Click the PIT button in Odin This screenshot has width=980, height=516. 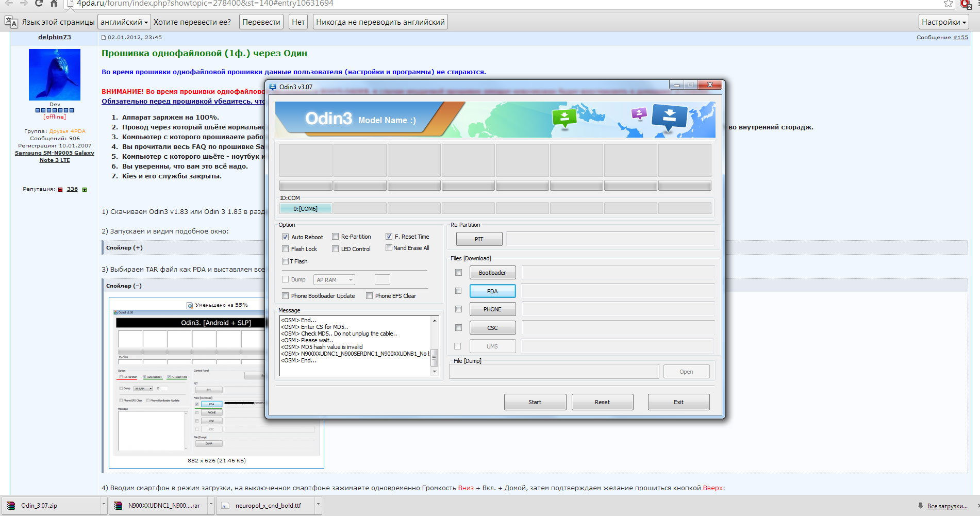tap(479, 239)
